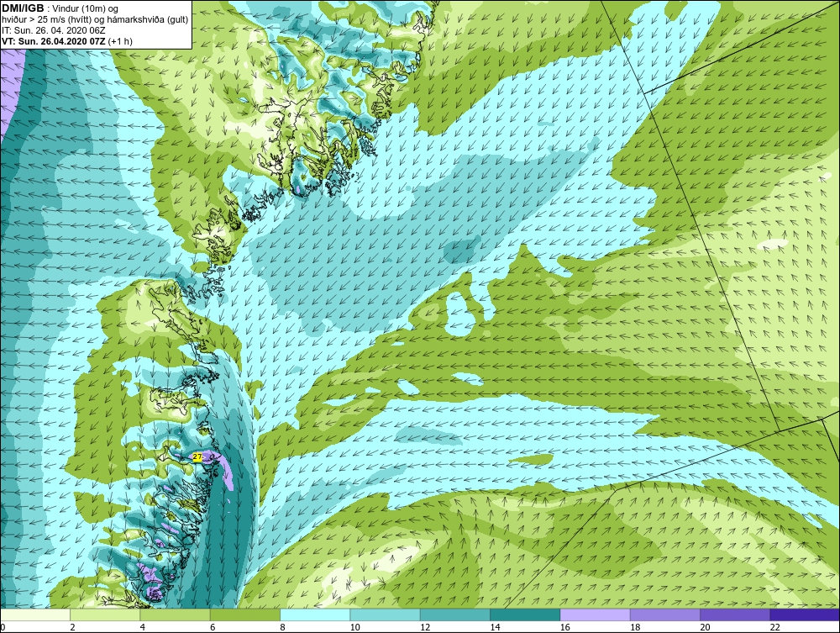Viewport: 840px width, 633px height.
Task: Select the 12–14 m/s legend color swatch
Action: 454,615
